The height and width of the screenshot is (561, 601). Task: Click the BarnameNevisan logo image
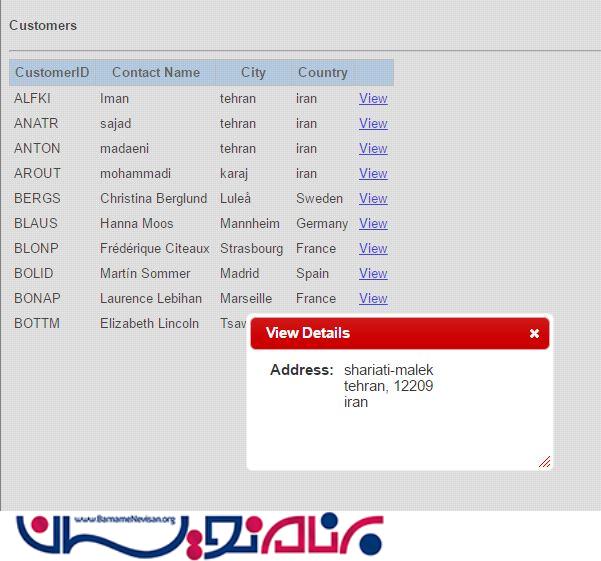point(198,535)
